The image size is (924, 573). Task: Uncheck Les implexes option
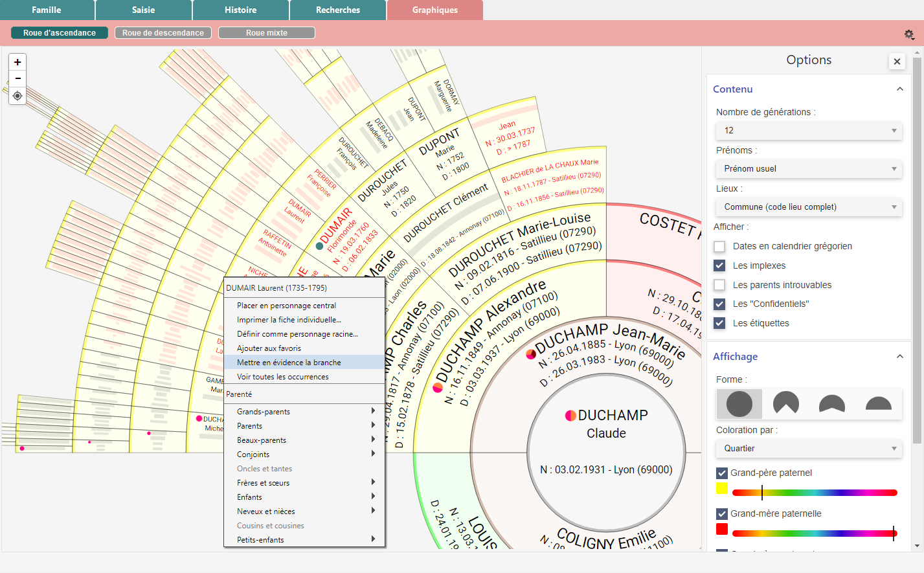pyautogui.click(x=719, y=265)
